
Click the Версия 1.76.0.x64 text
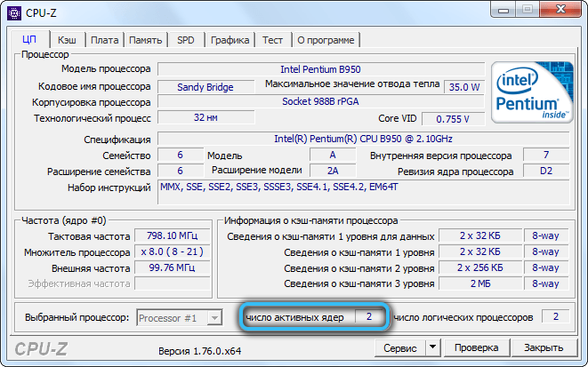click(199, 351)
